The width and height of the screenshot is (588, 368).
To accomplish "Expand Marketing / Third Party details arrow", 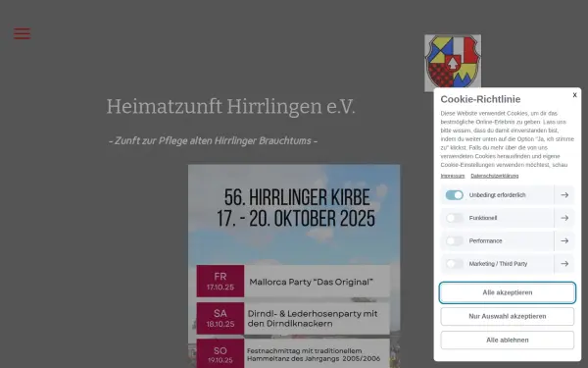I will click(x=564, y=264).
